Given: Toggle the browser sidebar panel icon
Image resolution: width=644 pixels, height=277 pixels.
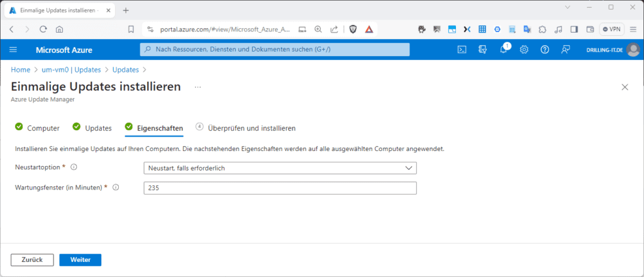Looking at the screenshot, I should click(575, 29).
